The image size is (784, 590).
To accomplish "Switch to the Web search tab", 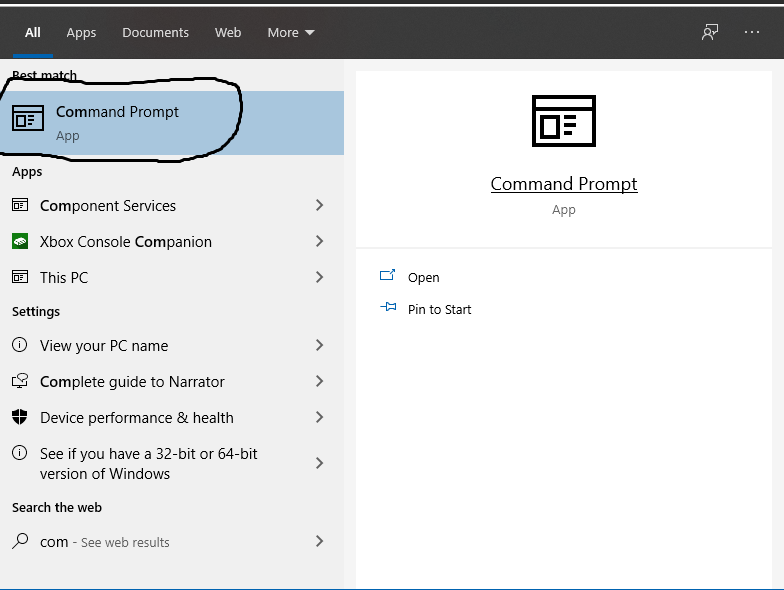I will [228, 32].
